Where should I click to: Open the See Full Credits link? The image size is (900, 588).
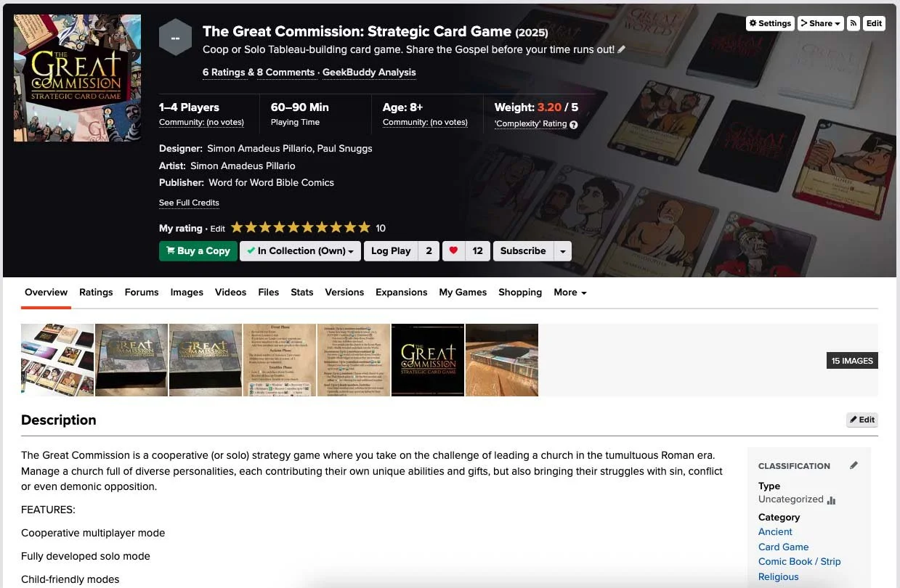189,203
